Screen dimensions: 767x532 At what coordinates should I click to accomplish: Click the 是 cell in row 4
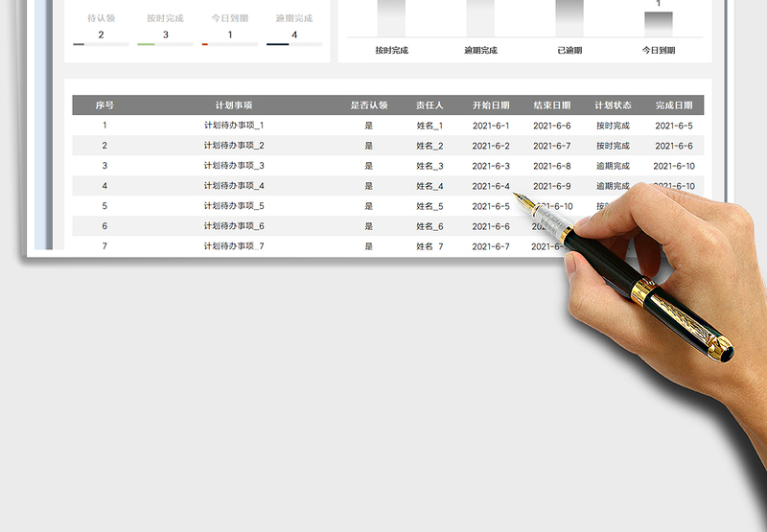[369, 186]
